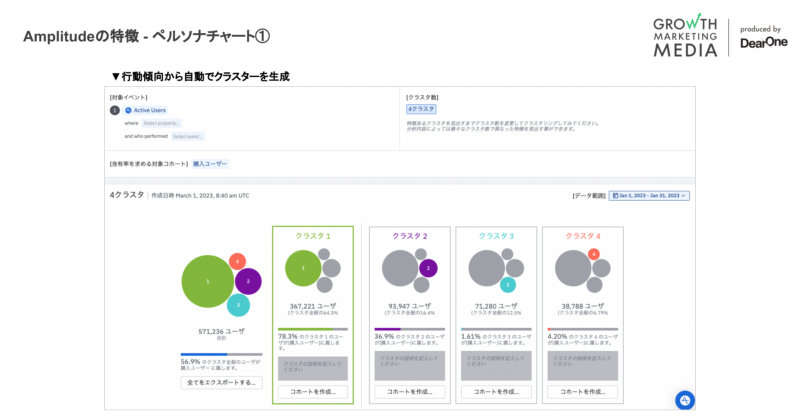Select the 購入ユーザー cohort tag
Image resolution: width=800 pixels, height=420 pixels.
coord(210,164)
